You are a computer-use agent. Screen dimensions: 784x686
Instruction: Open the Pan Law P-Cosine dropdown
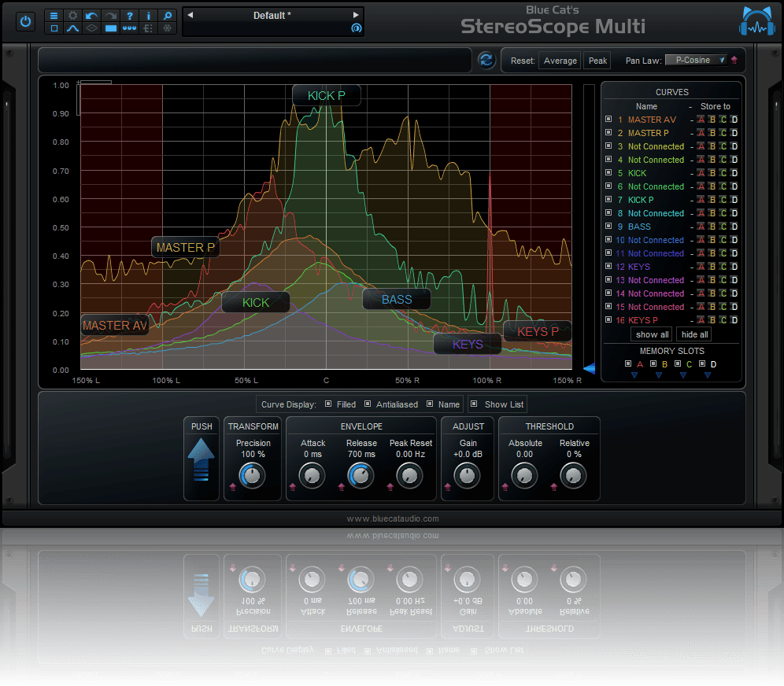click(696, 60)
